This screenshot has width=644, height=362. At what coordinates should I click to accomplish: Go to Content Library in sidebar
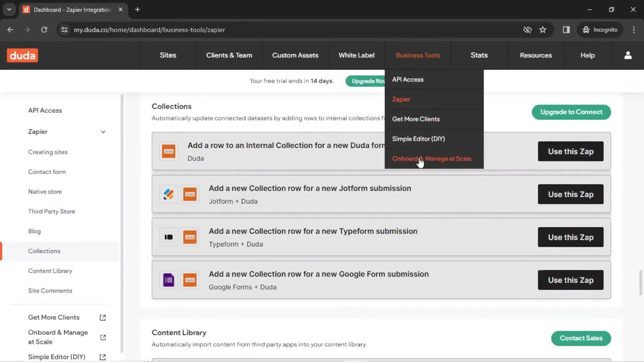pos(50,271)
